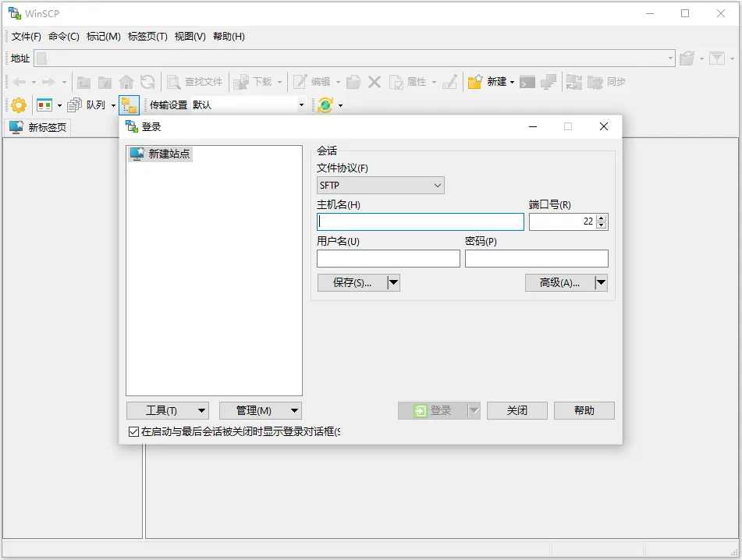The image size is (742, 560).
Task: Toggle the directory tree panel icon
Action: point(130,105)
